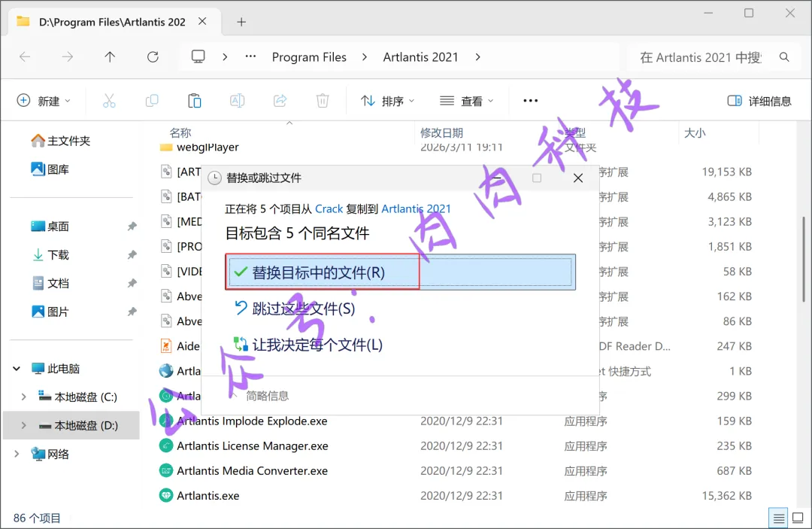Refresh the folder view

[153, 57]
